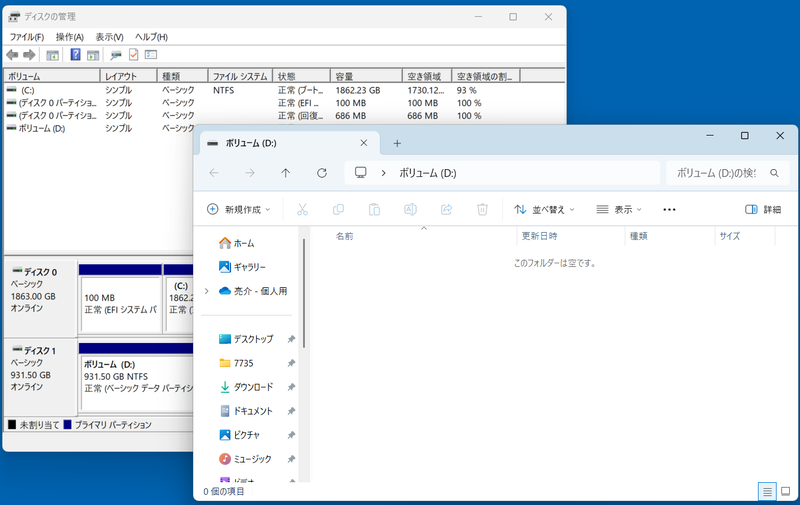The height and width of the screenshot is (505, 800).
Task: Click the action pane toolbar icon in Disk Management
Action: coord(92,55)
